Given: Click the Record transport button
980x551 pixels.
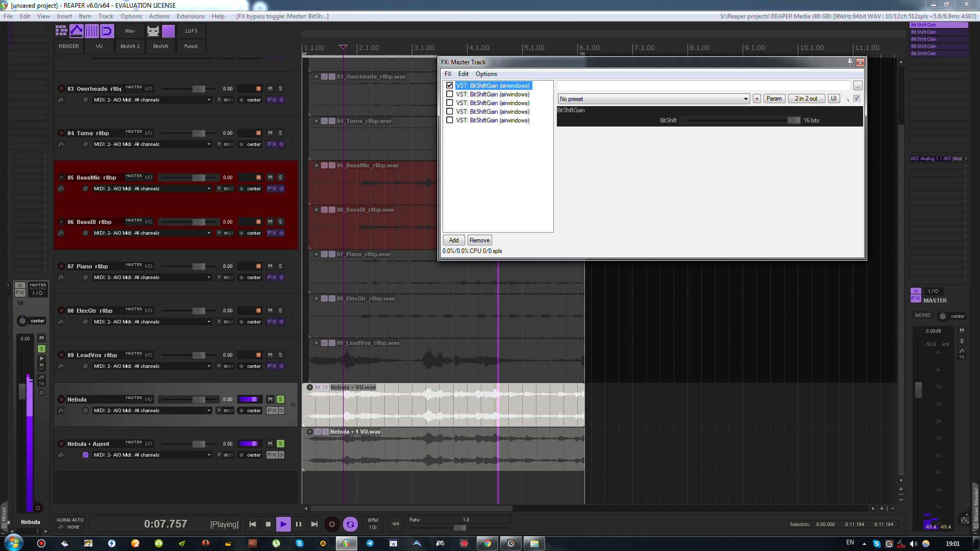Looking at the screenshot, I should [x=332, y=524].
